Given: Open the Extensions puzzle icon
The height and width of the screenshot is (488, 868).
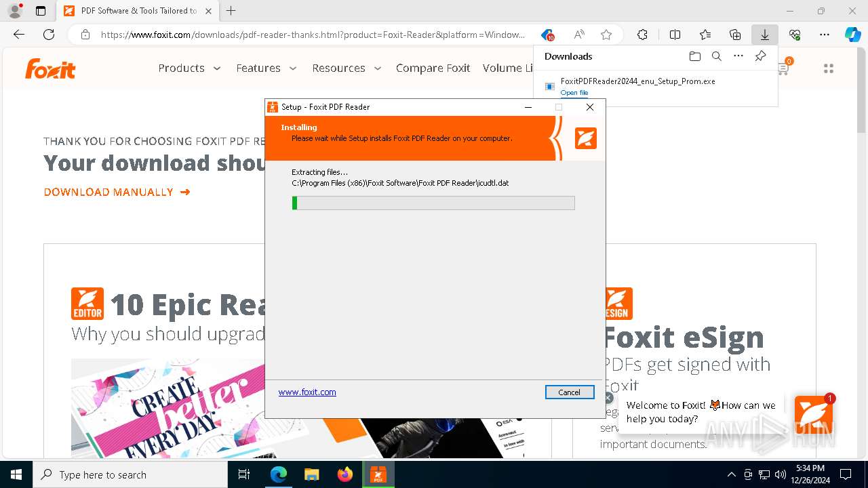Looking at the screenshot, I should pyautogui.click(x=642, y=35).
